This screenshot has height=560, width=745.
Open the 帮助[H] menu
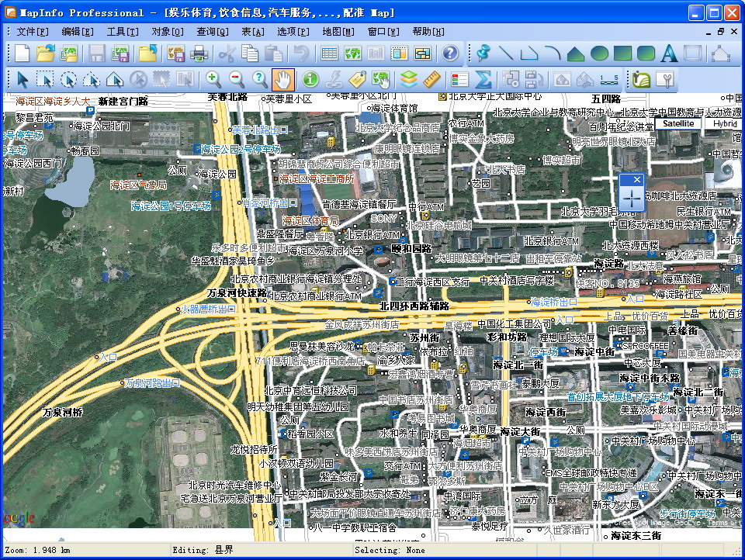[428, 32]
